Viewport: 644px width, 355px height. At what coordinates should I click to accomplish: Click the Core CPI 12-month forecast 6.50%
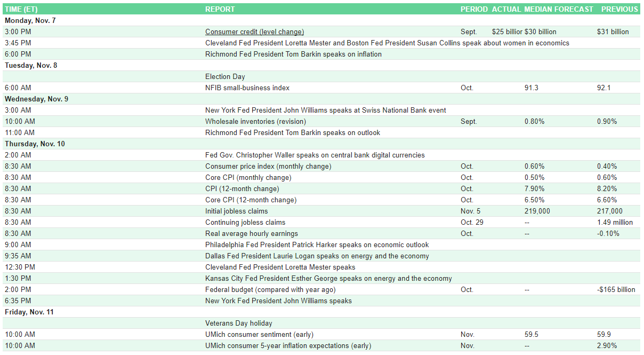coord(535,200)
